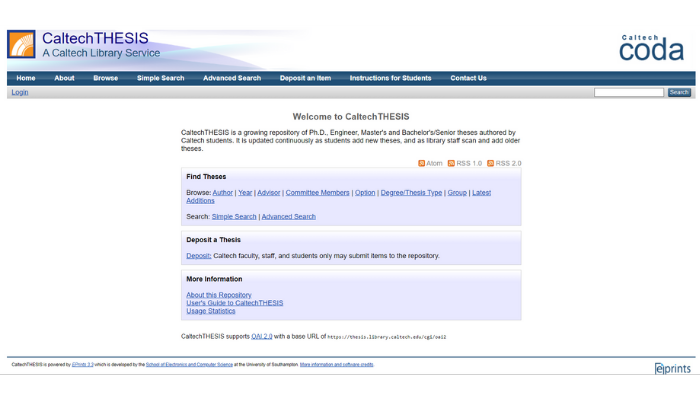Open the Home menu item
Screen dimensions: 700x400
coord(26,78)
